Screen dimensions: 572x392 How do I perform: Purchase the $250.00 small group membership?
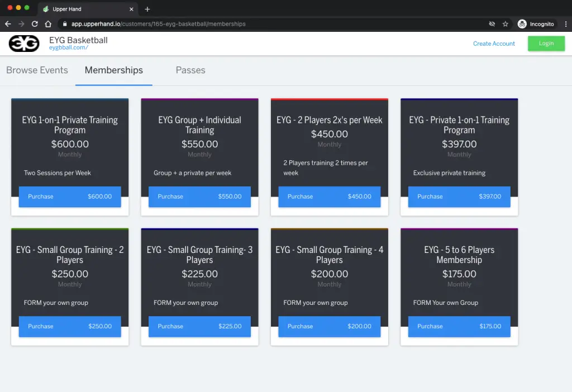pyautogui.click(x=70, y=326)
